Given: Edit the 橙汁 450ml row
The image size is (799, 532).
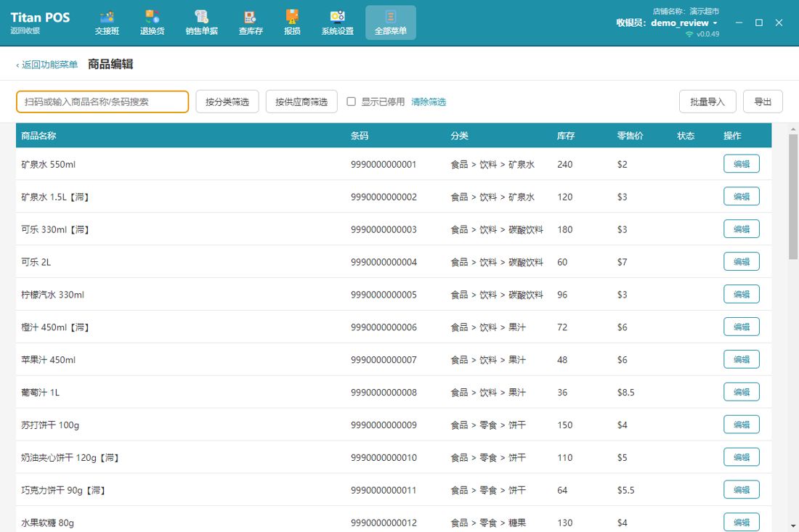Looking at the screenshot, I should point(742,327).
